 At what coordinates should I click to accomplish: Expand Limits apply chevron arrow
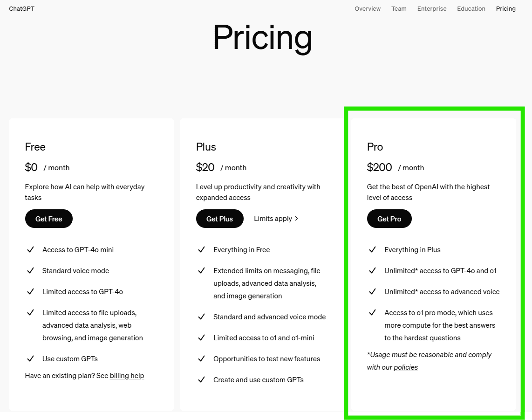[296, 219]
